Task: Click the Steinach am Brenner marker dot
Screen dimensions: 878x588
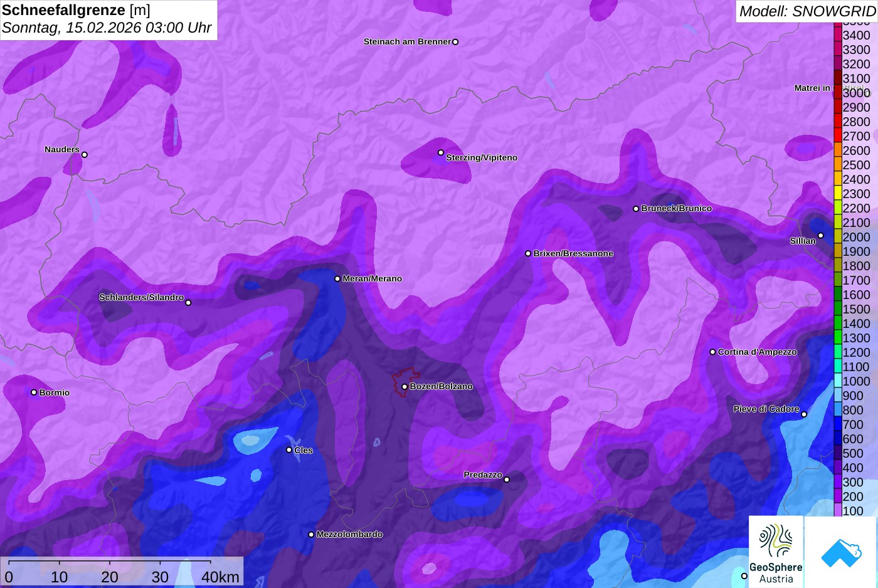Action: [x=455, y=42]
